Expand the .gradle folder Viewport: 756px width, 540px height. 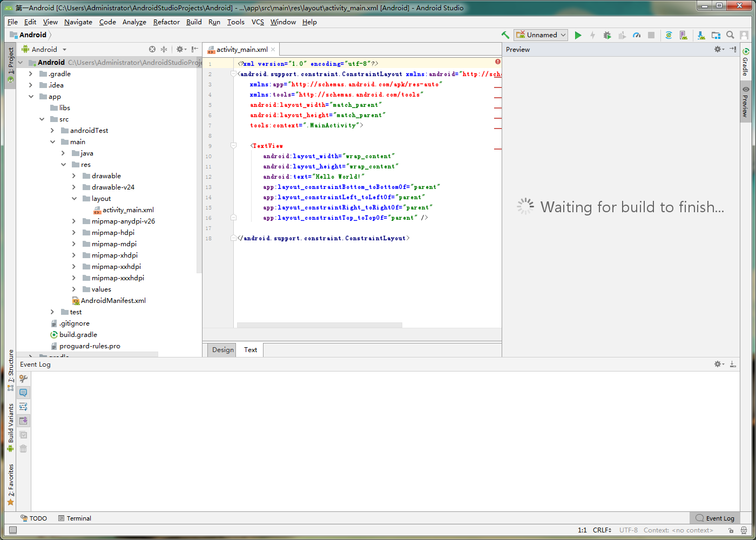(31, 74)
